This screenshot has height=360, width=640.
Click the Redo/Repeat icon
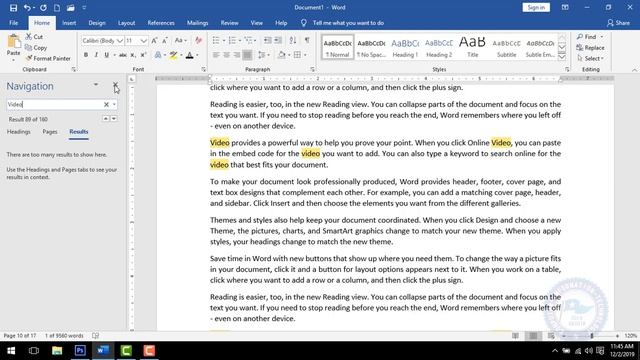pos(43,8)
